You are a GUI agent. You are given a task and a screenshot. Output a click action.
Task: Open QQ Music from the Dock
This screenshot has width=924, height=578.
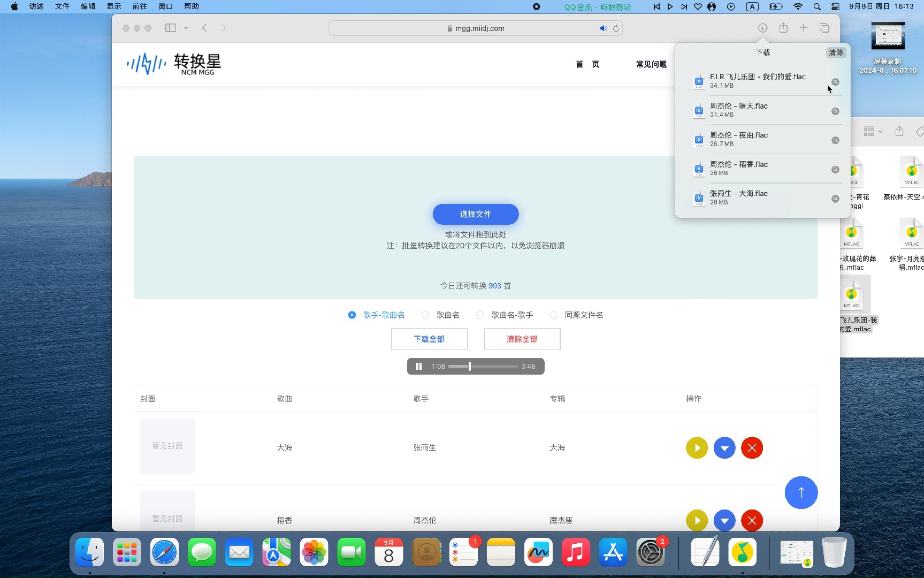[742, 552]
